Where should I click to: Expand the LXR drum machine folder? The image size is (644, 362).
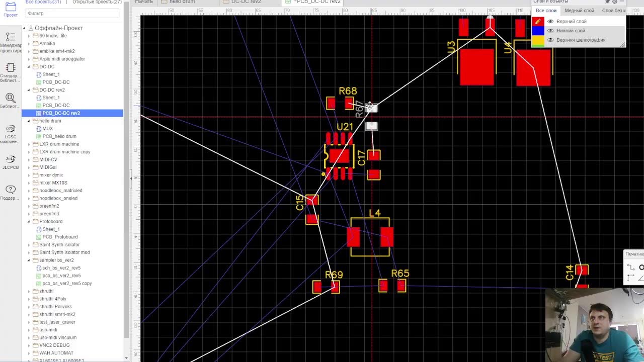click(29, 144)
